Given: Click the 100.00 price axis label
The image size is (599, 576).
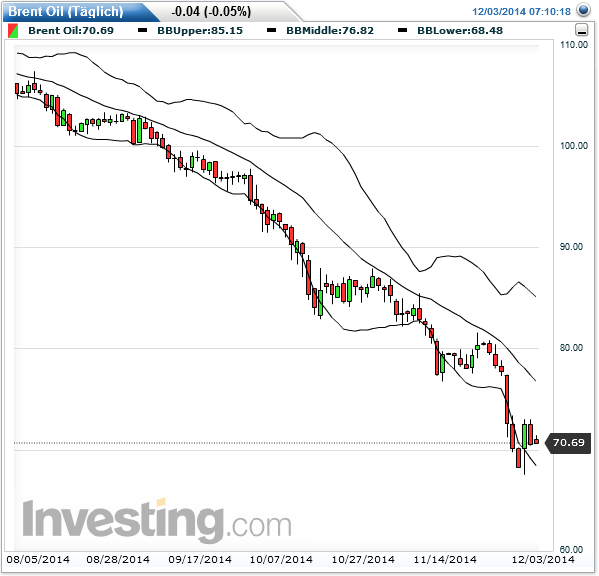Looking at the screenshot, I should pyautogui.click(x=574, y=146).
